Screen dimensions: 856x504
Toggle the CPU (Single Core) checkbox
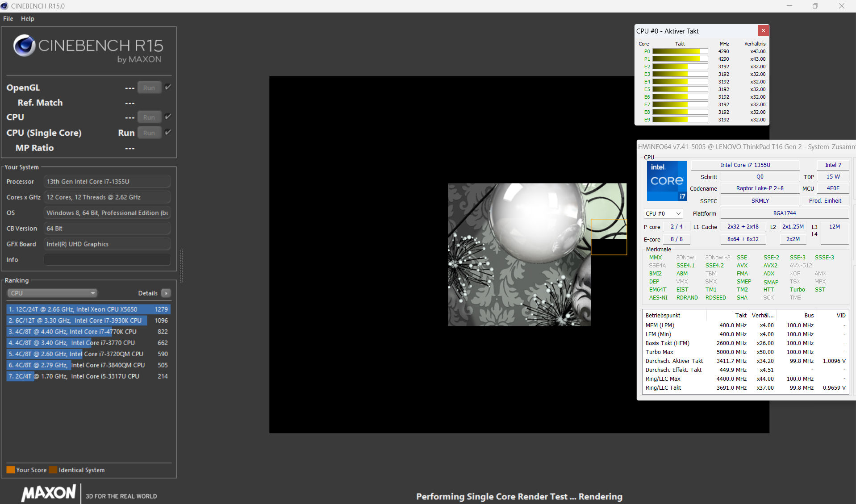[x=168, y=132]
